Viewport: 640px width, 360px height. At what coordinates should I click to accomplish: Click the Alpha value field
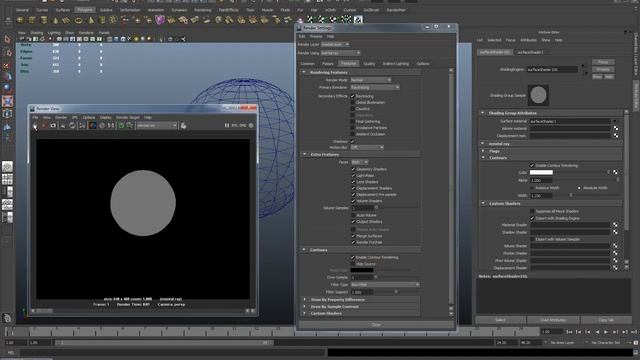[x=541, y=180]
